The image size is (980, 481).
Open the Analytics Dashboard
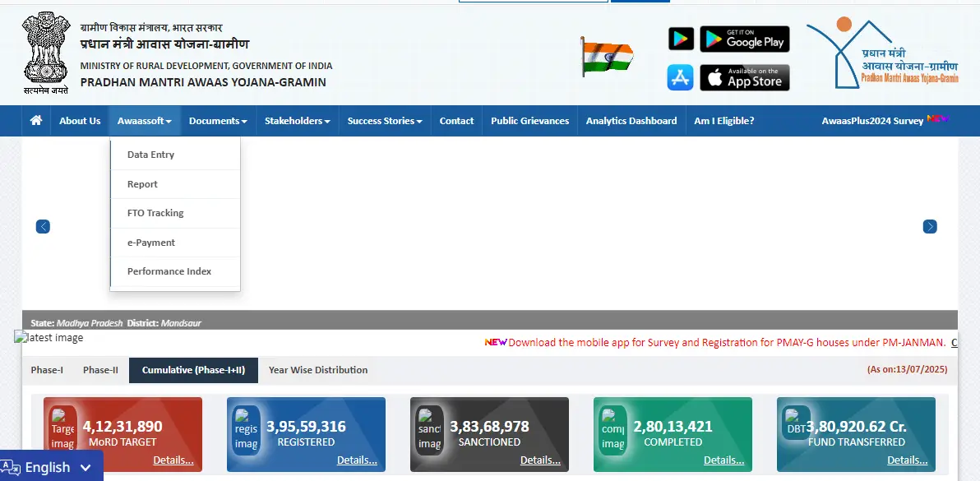pyautogui.click(x=631, y=121)
